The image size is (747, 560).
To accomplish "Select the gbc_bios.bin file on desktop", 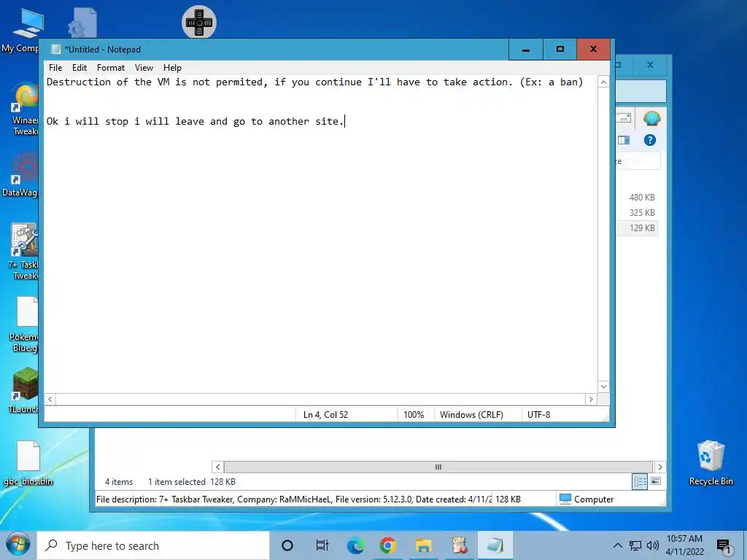I will pyautogui.click(x=28, y=463).
